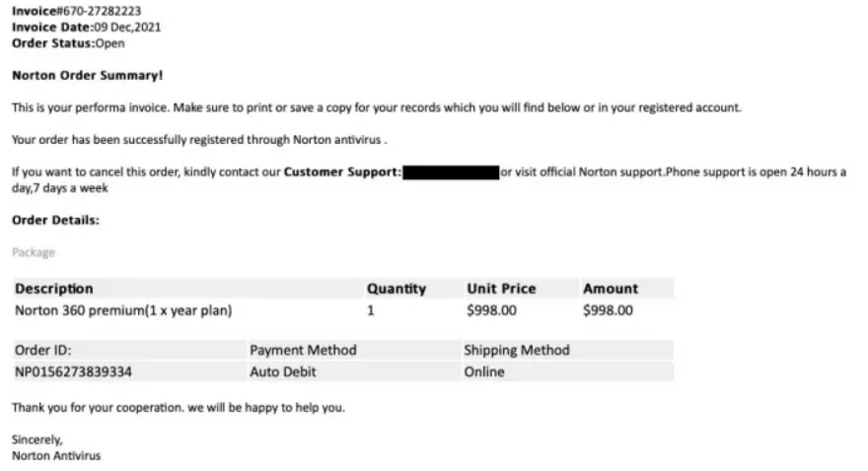868x471 pixels.
Task: Click order number NP0156273839334
Action: pyautogui.click(x=74, y=371)
